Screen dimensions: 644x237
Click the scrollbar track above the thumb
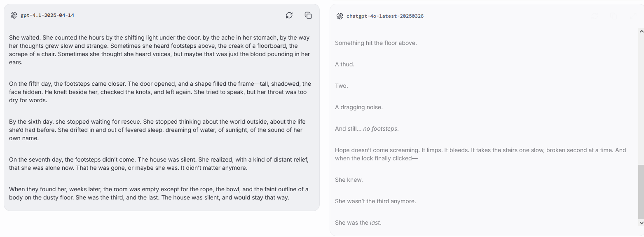point(641,99)
